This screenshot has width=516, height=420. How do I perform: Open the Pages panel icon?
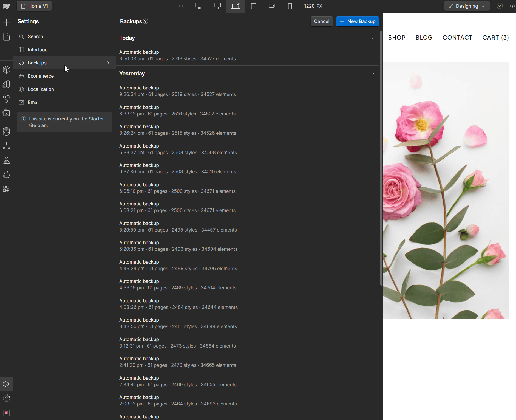coord(7,37)
